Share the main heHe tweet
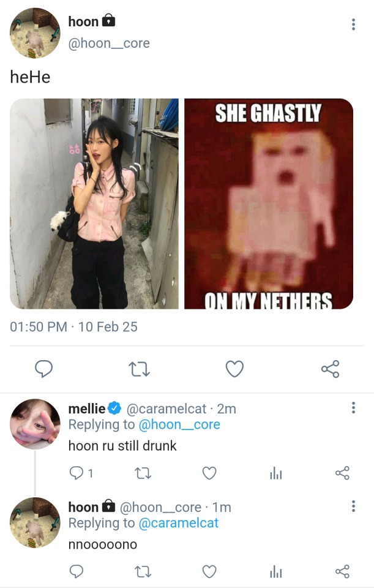The height and width of the screenshot is (588, 374). (x=330, y=368)
